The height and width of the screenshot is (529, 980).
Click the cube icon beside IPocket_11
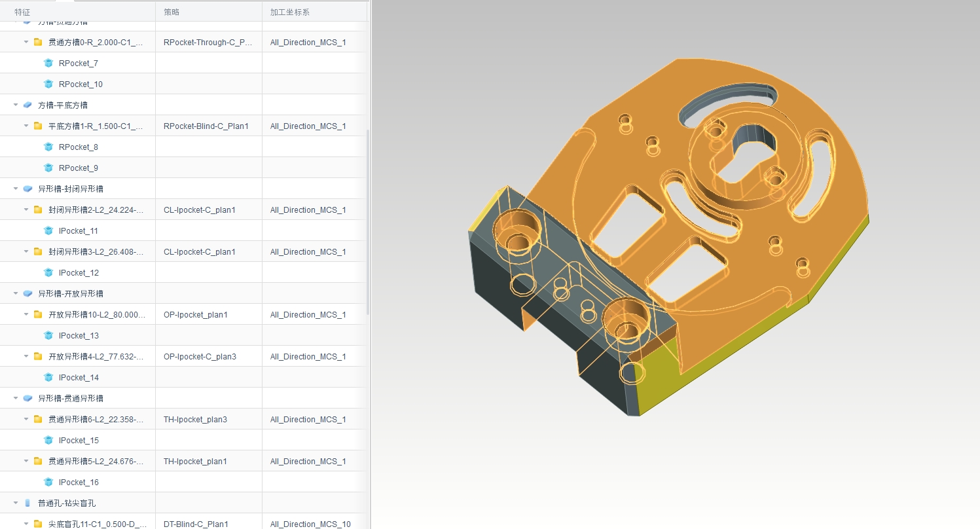[x=48, y=230]
